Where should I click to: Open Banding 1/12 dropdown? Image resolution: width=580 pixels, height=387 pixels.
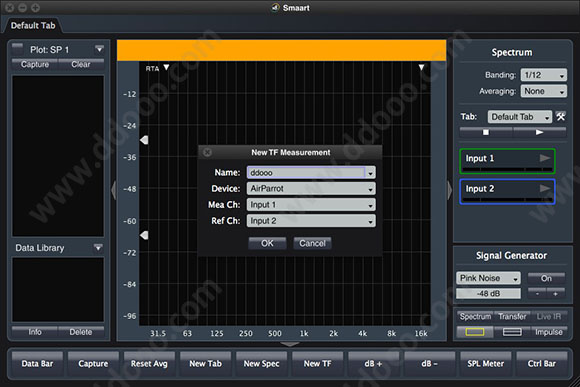pos(543,75)
